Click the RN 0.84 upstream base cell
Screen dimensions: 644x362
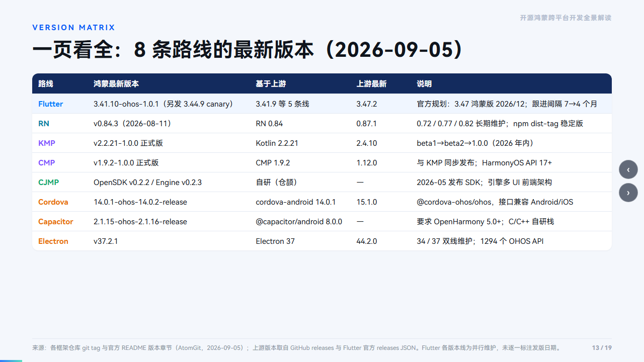(x=269, y=124)
